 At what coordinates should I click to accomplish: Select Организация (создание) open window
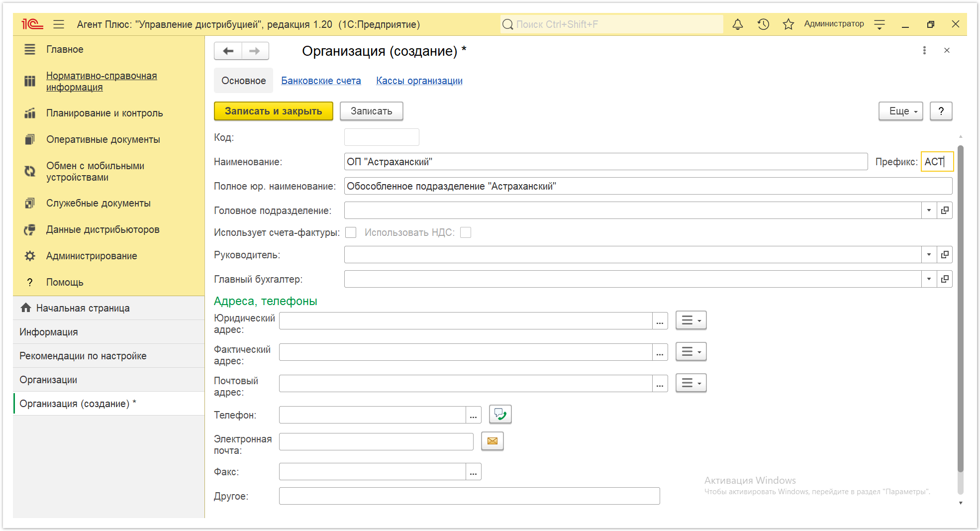(x=109, y=404)
